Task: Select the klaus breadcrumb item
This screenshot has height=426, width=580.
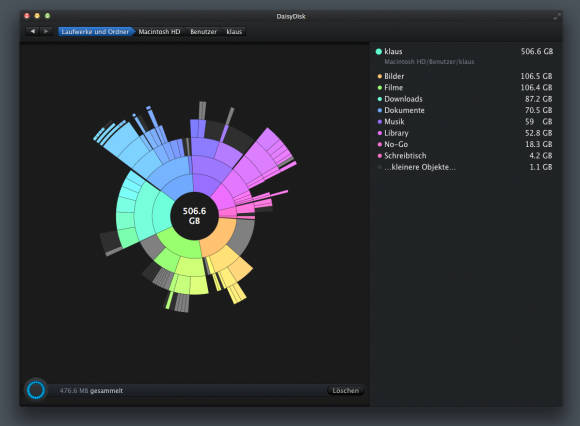Action: pos(234,32)
